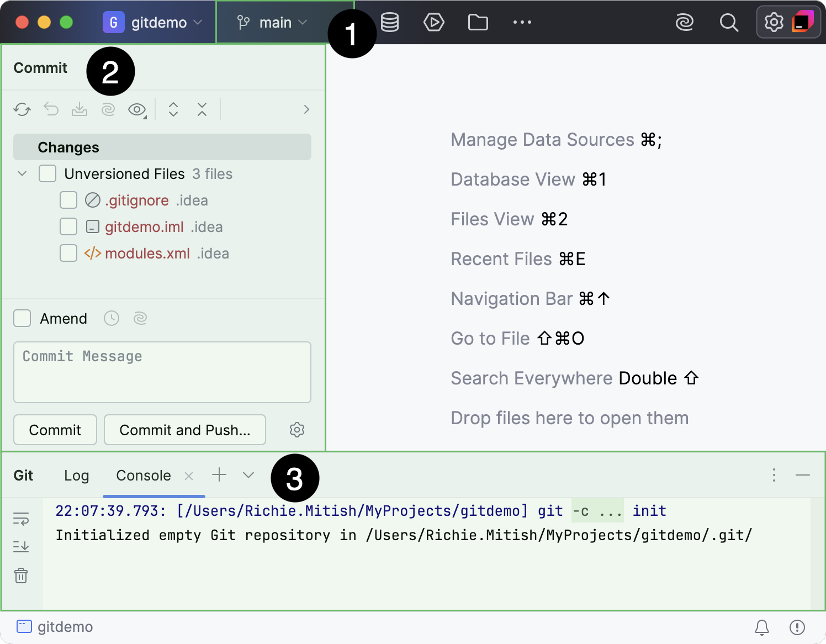Viewport: 826px width, 644px height.
Task: Click the Commit button
Action: (x=55, y=430)
